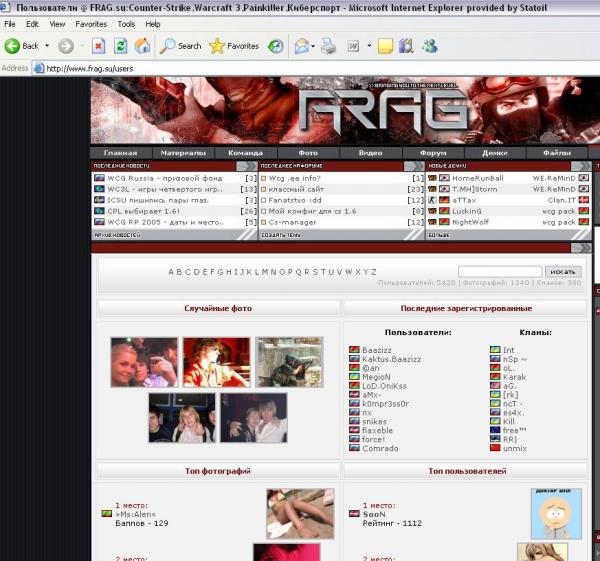
Task: Open the Back button history dropdown arrow
Action: click(47, 46)
